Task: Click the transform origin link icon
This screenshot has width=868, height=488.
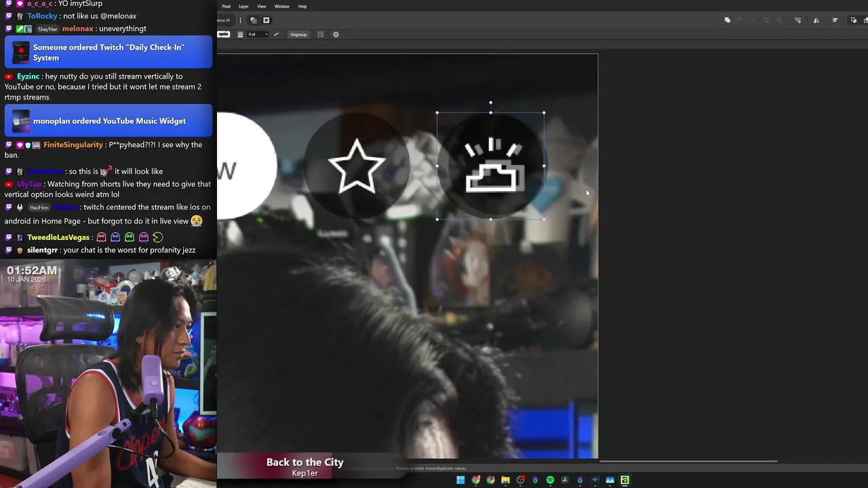Action: point(798,20)
